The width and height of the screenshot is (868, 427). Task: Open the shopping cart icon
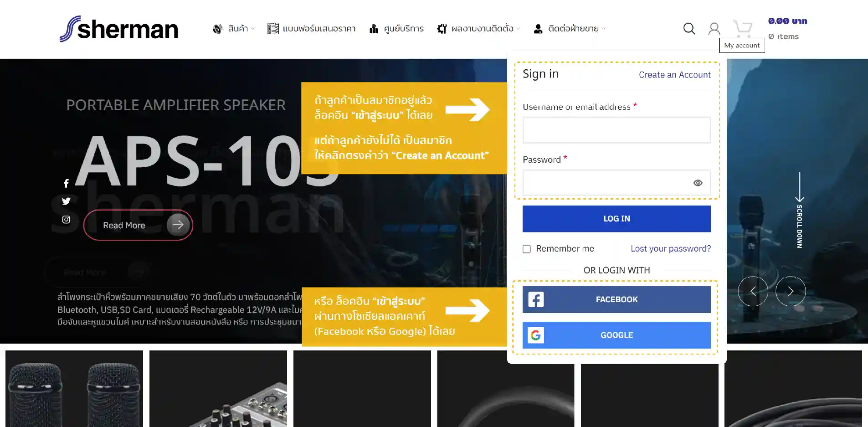pyautogui.click(x=743, y=29)
